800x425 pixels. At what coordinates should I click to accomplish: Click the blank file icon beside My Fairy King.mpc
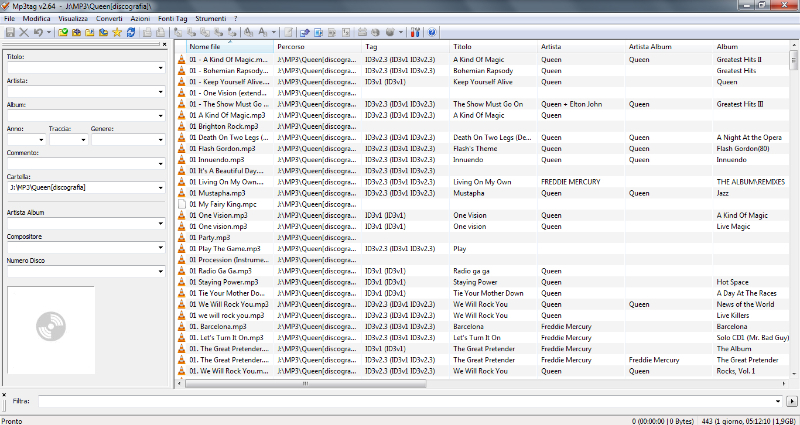[181, 204]
